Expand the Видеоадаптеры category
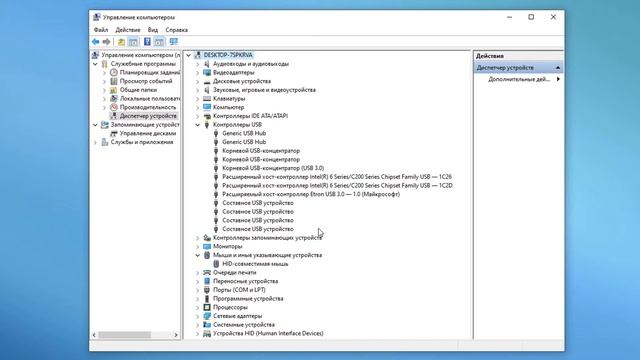Viewport: 640px width, 360px height. 198,73
